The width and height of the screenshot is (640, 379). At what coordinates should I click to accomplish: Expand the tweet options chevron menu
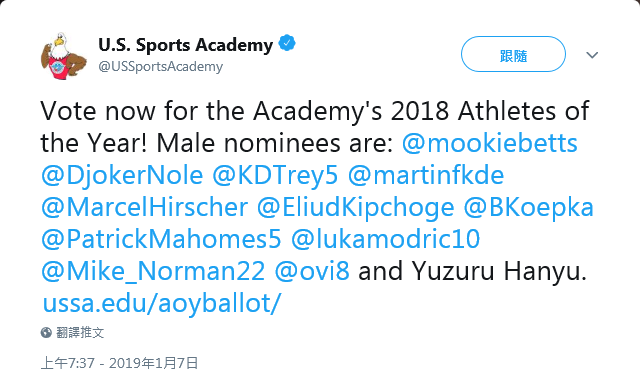[x=592, y=55]
